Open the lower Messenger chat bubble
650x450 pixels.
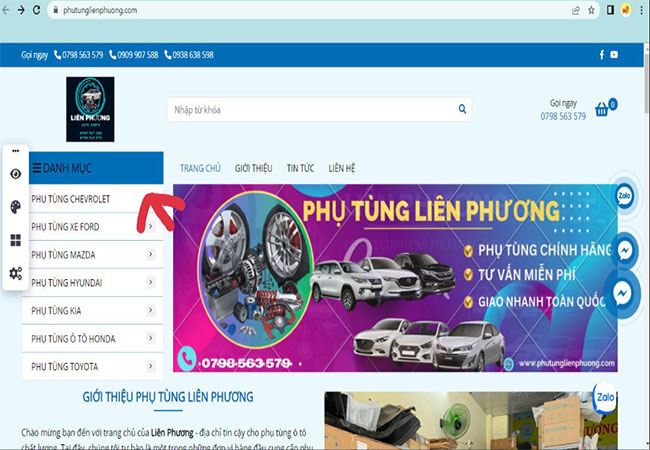click(623, 293)
